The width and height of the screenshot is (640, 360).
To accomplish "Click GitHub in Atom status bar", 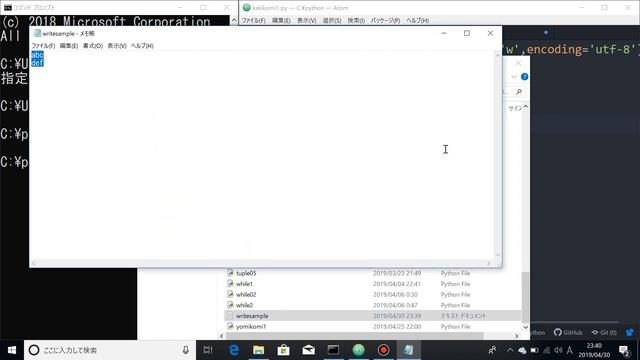I will click(x=568, y=332).
